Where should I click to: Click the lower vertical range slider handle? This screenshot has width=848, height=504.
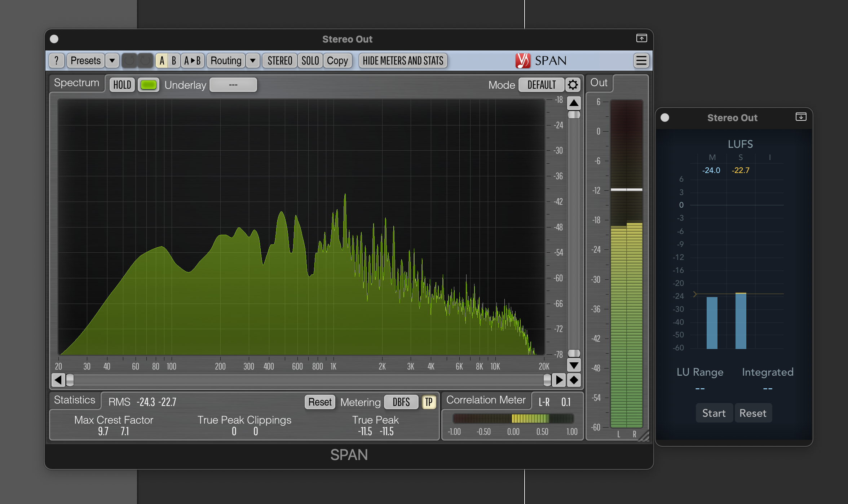[x=574, y=353]
